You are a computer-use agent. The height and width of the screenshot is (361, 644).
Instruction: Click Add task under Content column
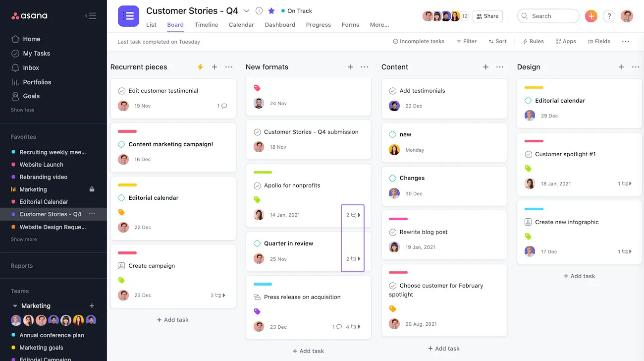(444, 349)
